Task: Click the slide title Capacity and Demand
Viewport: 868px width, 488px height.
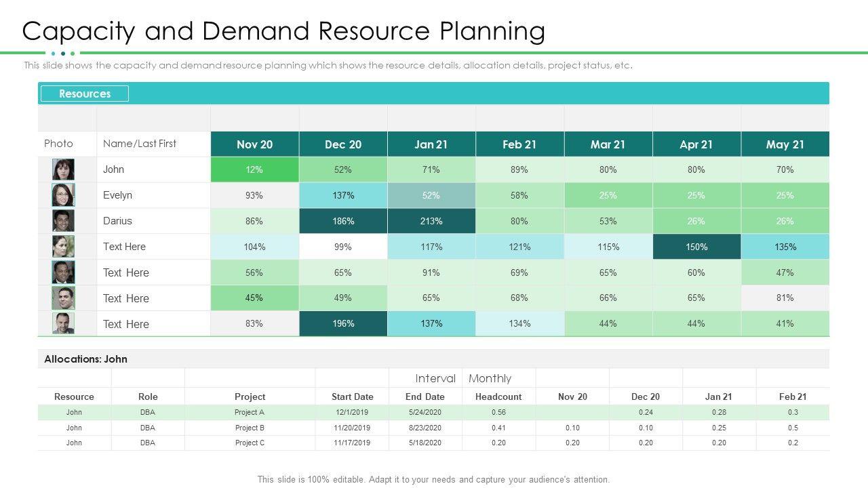Action: click(x=283, y=31)
